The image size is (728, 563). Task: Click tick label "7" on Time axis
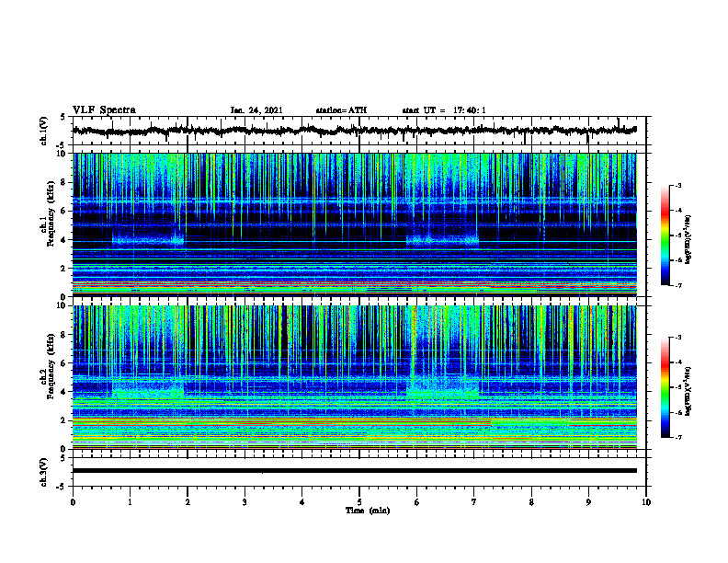click(x=474, y=502)
